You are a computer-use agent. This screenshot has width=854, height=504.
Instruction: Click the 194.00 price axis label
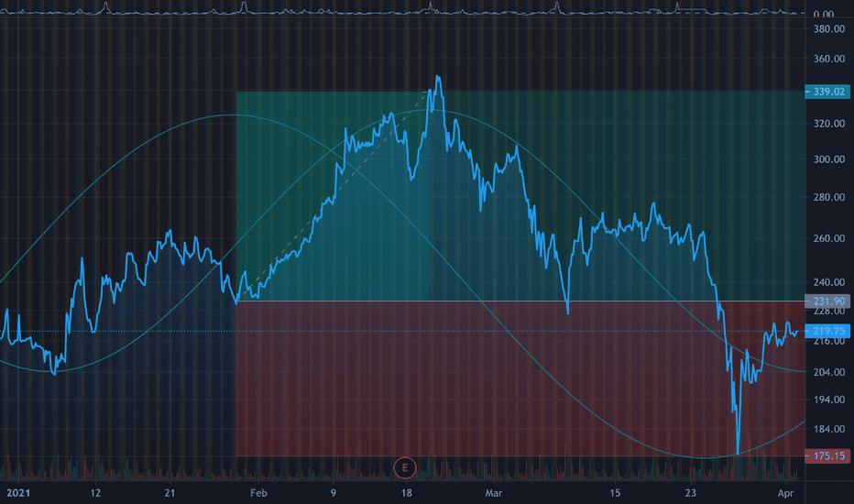(x=829, y=400)
